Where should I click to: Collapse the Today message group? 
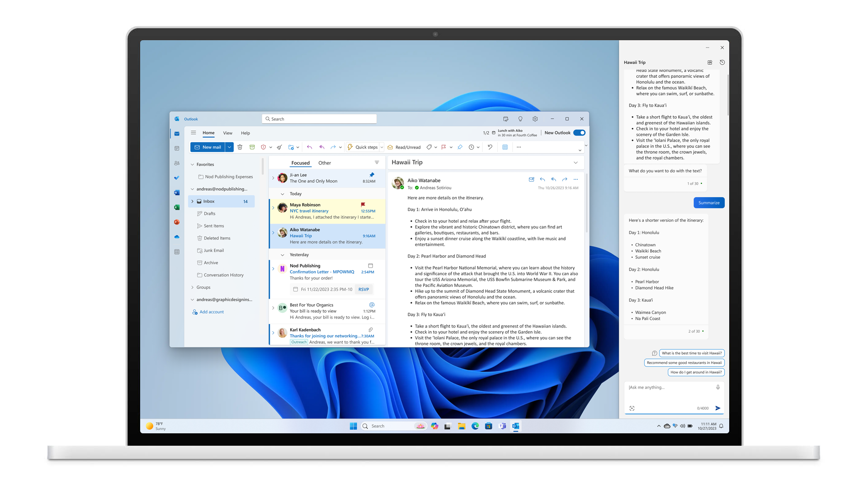283,194
